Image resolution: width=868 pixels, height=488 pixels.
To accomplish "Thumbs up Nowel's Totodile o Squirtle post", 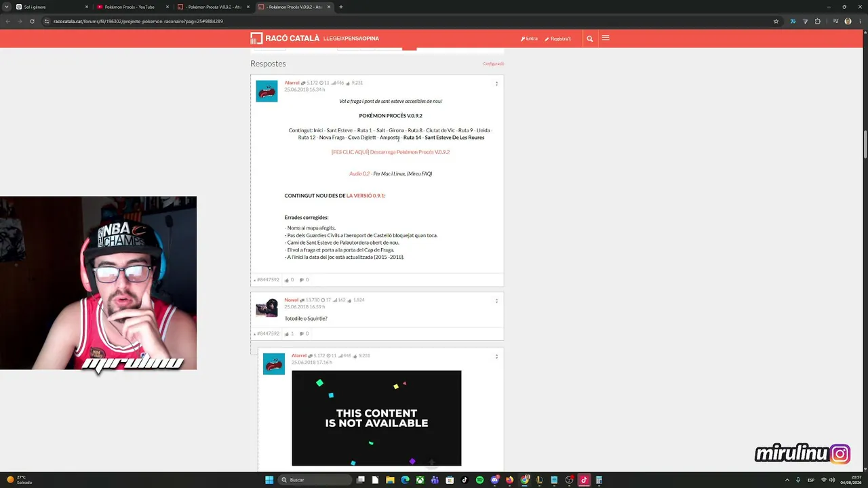I will pyautogui.click(x=287, y=334).
